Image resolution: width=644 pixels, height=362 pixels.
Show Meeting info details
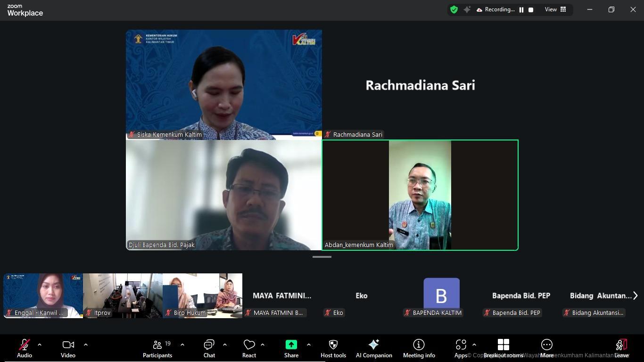click(419, 349)
